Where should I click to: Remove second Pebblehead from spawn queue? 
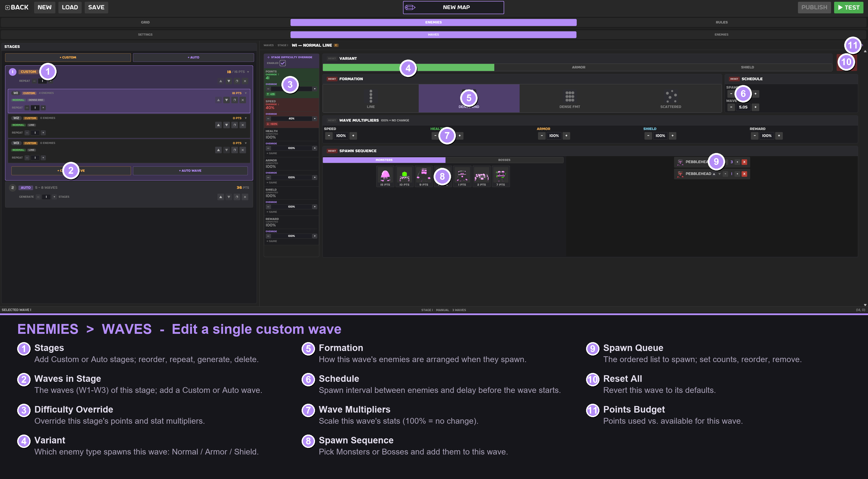pos(744,174)
